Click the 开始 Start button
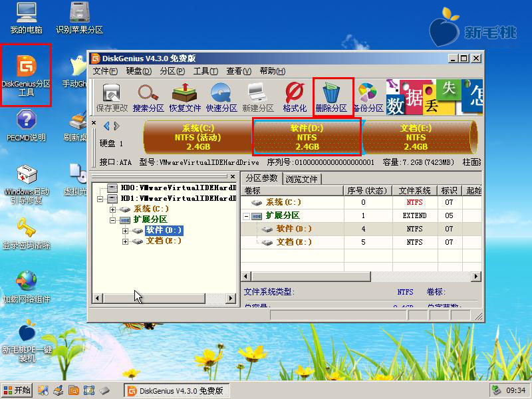The height and width of the screenshot is (399, 532). point(17,390)
